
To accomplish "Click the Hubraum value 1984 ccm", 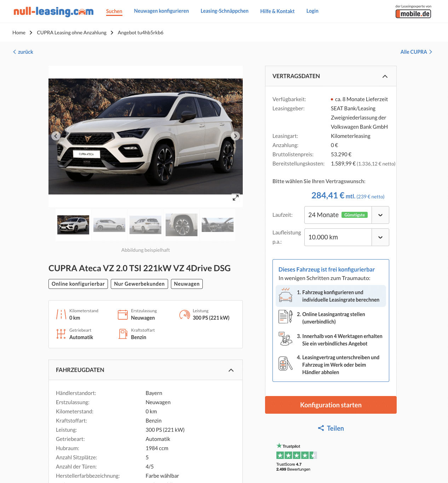I will click(x=157, y=448).
